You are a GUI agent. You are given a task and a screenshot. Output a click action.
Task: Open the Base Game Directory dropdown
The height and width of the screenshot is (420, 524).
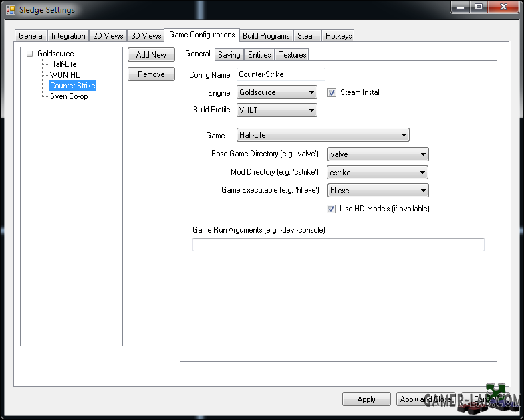tap(378, 154)
